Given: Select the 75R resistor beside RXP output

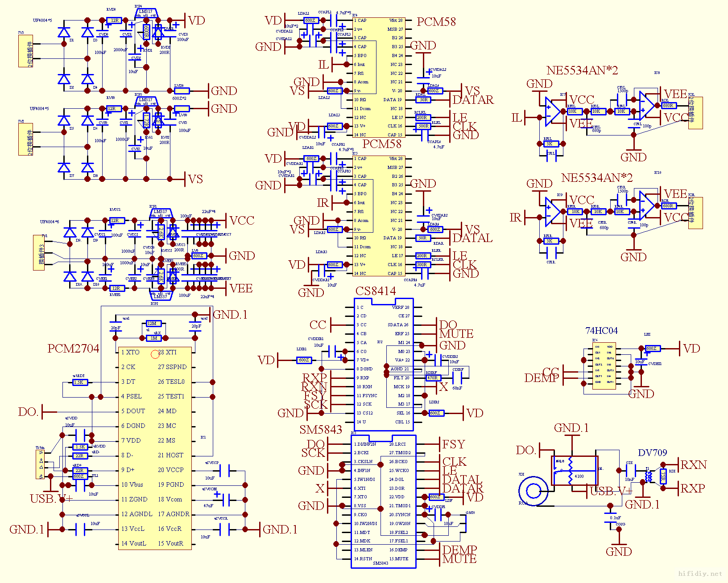Looking at the screenshot, I should tap(663, 476).
